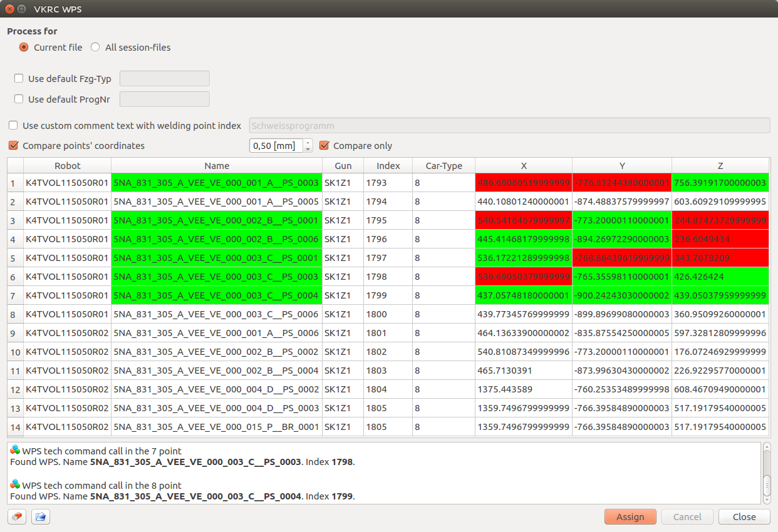
Task: Decrease tolerance value with down stepper arrow
Action: [308, 149]
